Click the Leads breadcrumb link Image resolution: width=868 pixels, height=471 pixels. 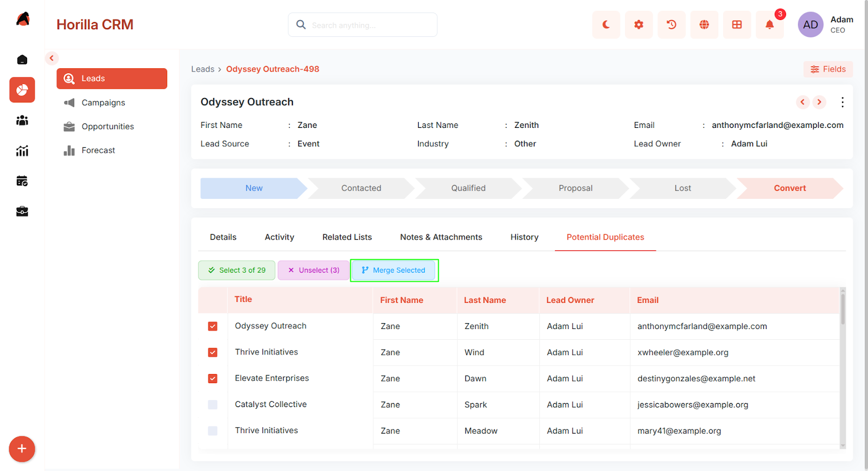pyautogui.click(x=203, y=69)
